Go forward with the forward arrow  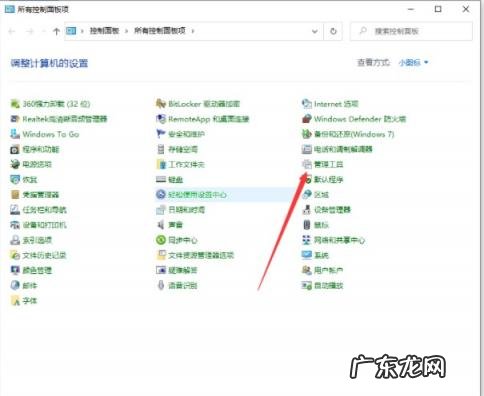[30, 31]
